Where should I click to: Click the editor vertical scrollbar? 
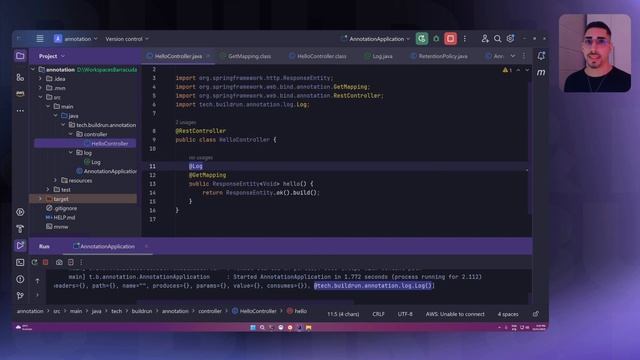click(x=530, y=148)
